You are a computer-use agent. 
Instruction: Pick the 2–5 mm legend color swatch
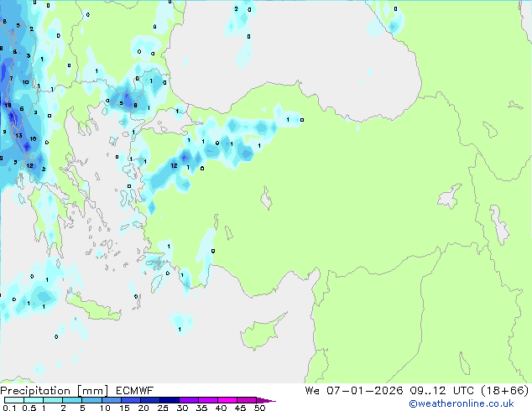[x=72, y=400]
